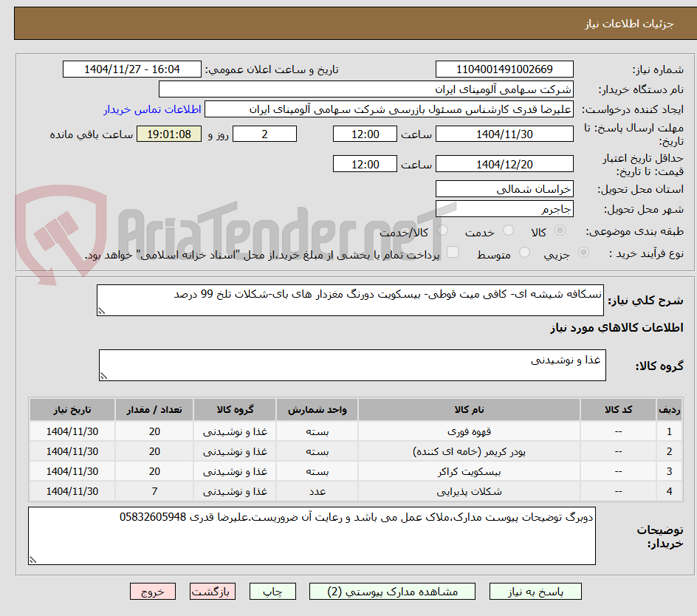Click the نام دستگاه خریدار field

pyautogui.click(x=365, y=89)
